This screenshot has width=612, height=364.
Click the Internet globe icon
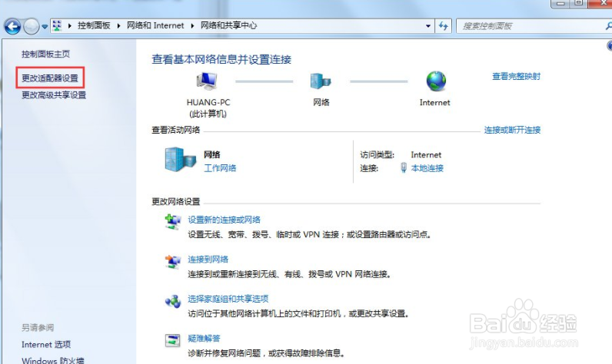click(x=436, y=81)
